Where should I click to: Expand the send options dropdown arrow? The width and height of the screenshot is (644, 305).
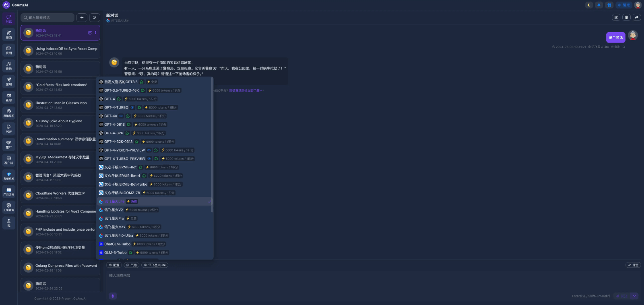pyautogui.click(x=634, y=296)
